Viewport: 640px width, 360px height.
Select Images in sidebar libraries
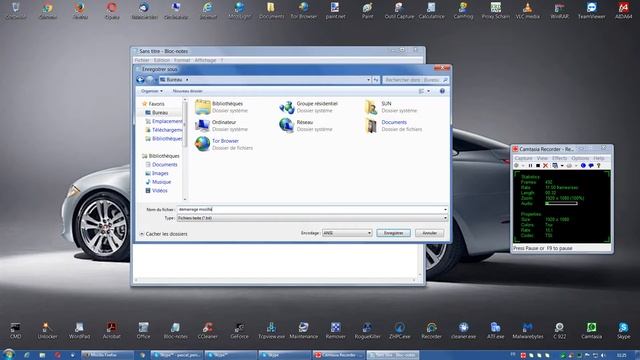157,173
